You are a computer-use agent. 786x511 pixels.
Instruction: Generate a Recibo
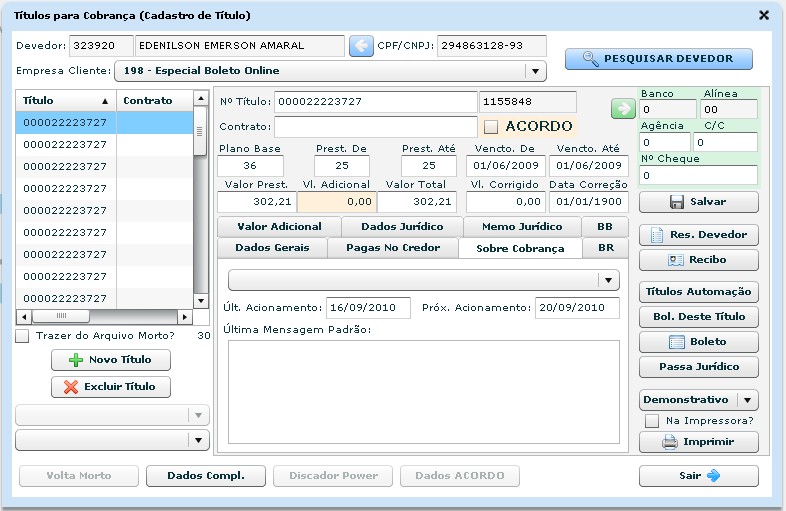(x=698, y=260)
